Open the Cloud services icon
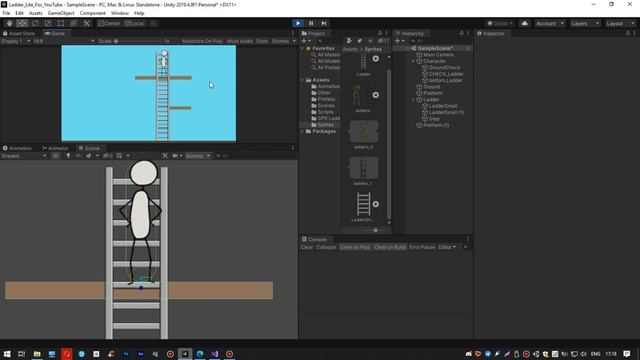The image size is (640, 360). pos(524,23)
